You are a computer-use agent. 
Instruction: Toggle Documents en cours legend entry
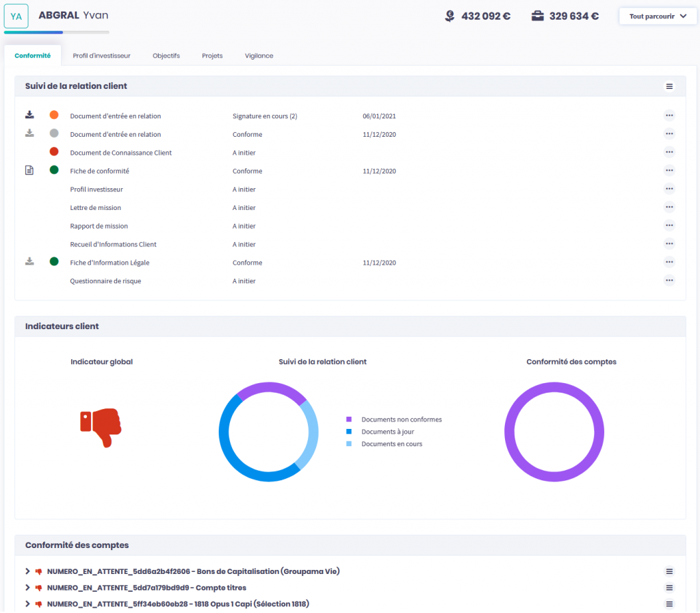tap(385, 444)
